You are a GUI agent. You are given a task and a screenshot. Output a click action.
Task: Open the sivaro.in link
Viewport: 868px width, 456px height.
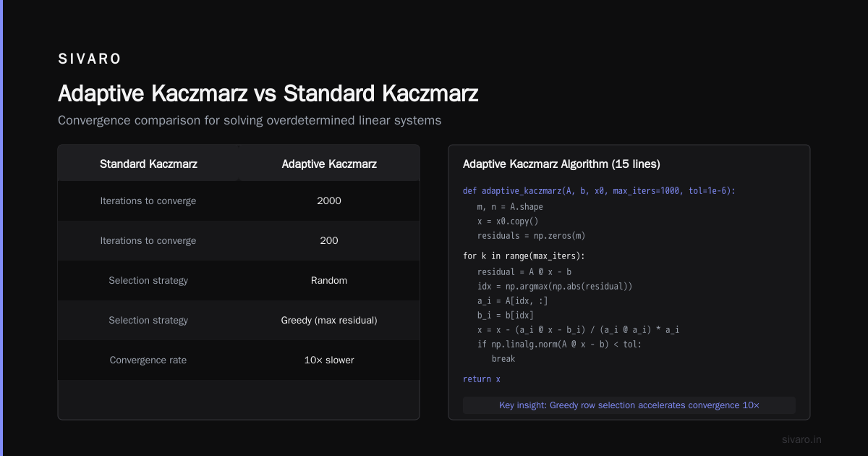click(x=802, y=439)
